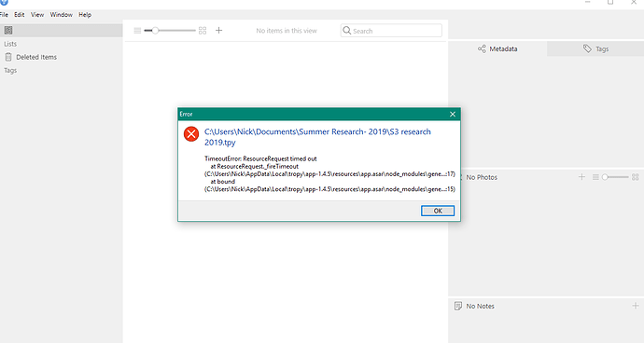Click the .tpy file path text

click(317, 137)
